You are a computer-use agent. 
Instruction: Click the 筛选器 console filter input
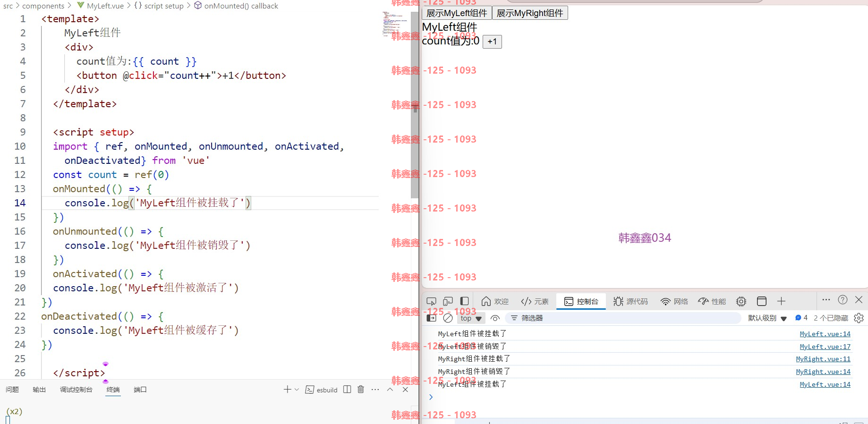622,318
